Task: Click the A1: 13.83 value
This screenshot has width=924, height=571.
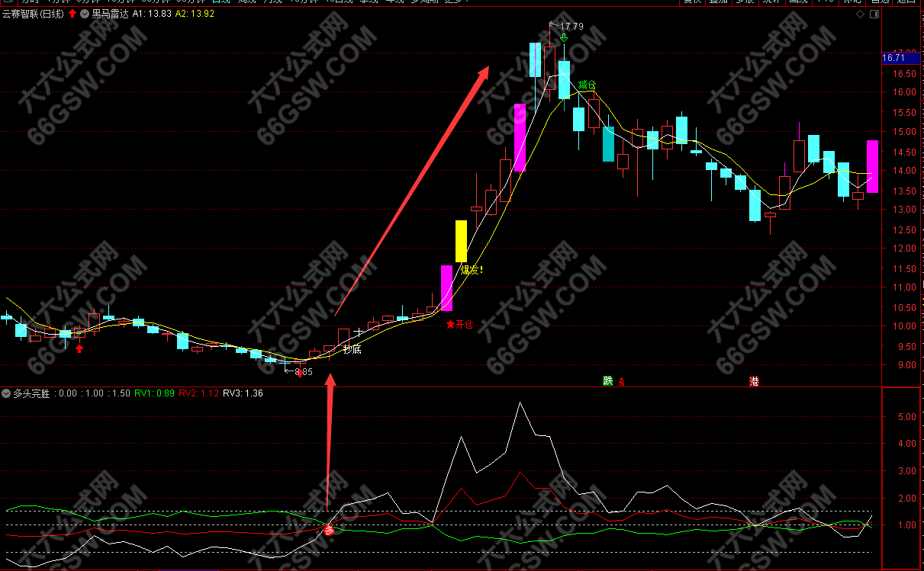Action: click(x=153, y=14)
